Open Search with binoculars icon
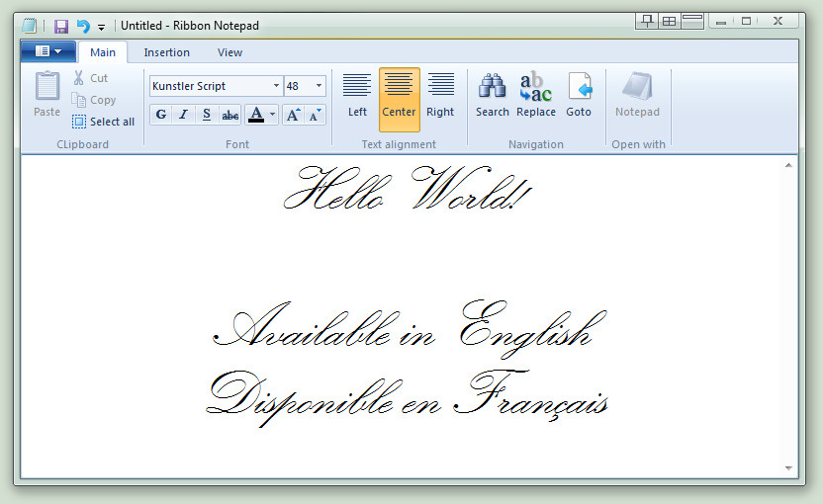823x504 pixels. coord(493,96)
